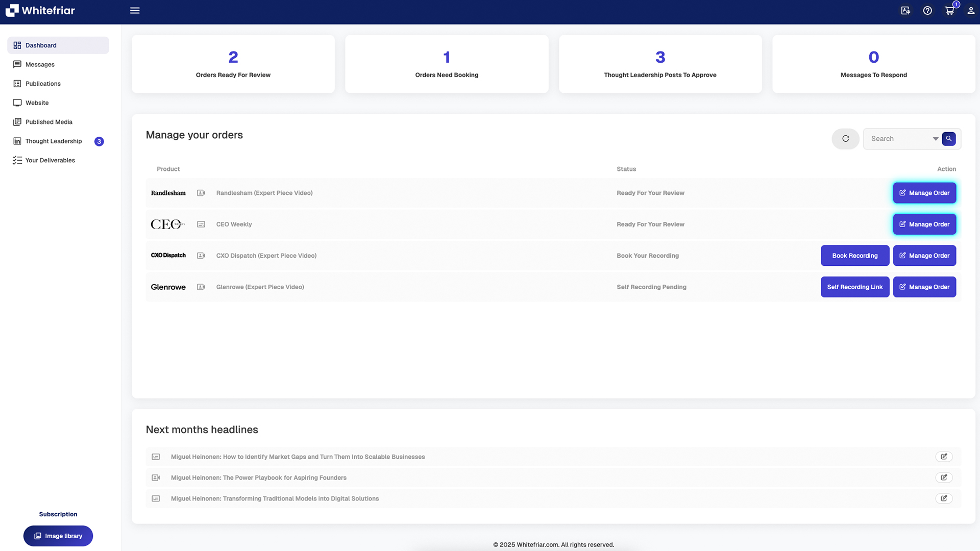
Task: Open Messages in the sidebar
Action: click(x=40, y=65)
